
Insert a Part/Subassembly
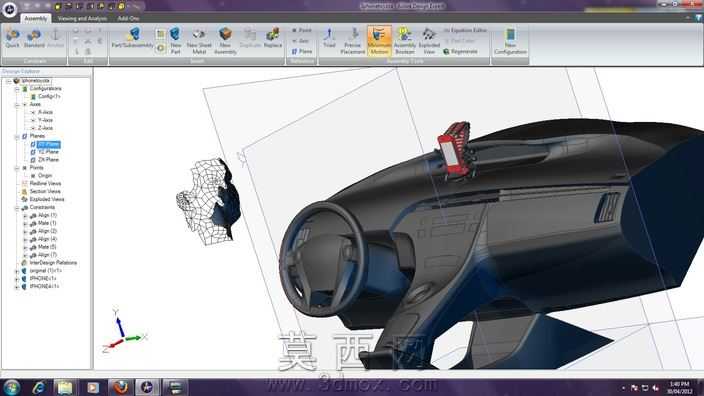tap(132, 38)
